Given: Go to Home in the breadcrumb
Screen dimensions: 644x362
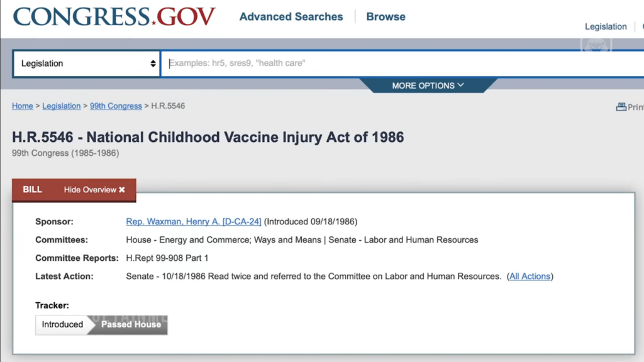Looking at the screenshot, I should coord(22,106).
